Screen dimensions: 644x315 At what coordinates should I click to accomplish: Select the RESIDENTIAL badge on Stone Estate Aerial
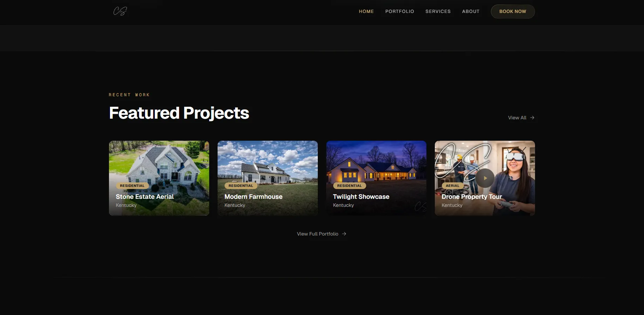tap(132, 185)
